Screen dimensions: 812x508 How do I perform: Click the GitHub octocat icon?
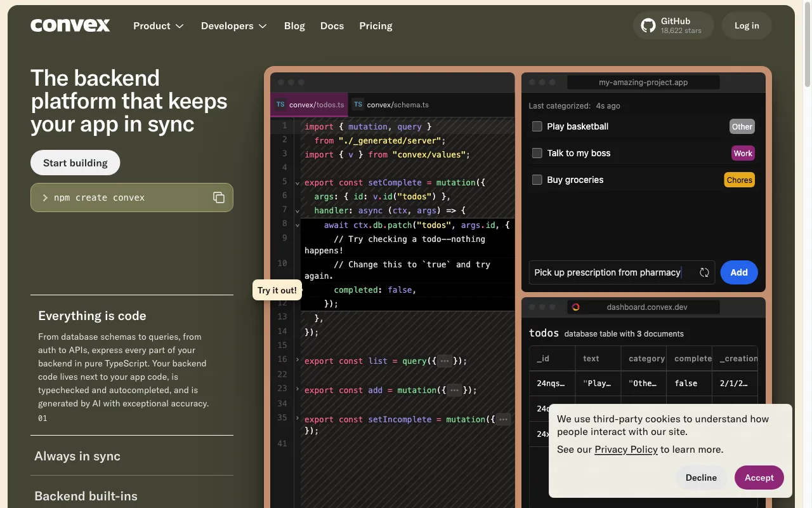(x=648, y=25)
